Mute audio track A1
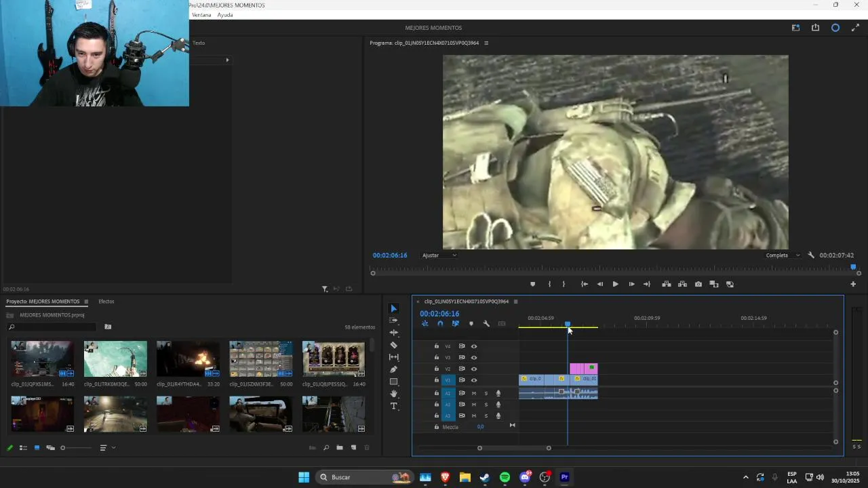 [474, 393]
